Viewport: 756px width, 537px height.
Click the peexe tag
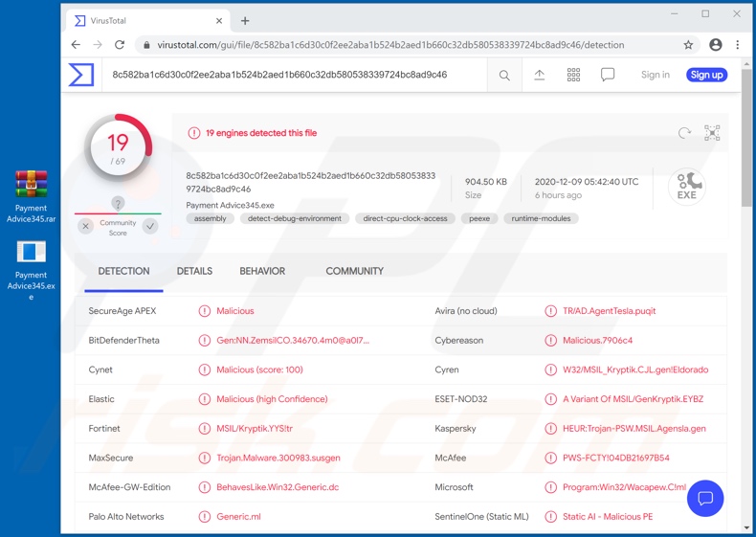[x=479, y=218]
